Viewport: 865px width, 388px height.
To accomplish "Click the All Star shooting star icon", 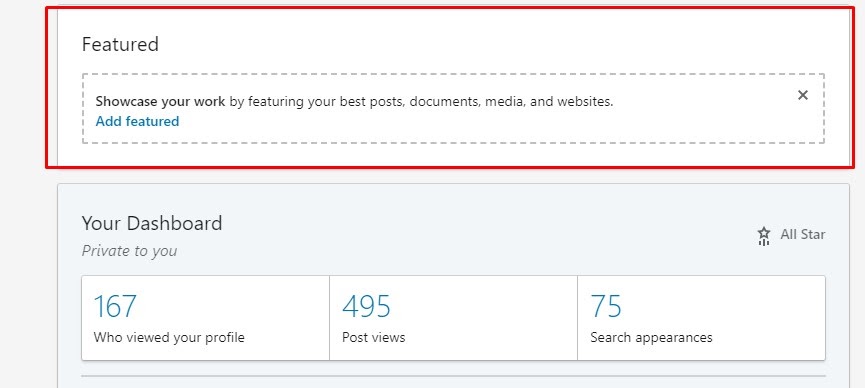I will [763, 236].
